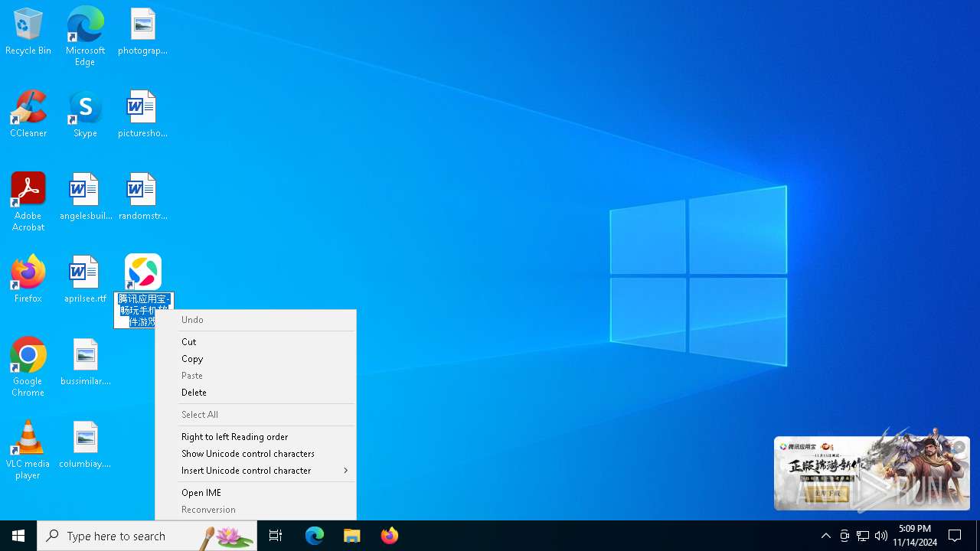Expand Insert Unicode control character submenu

tap(256, 471)
